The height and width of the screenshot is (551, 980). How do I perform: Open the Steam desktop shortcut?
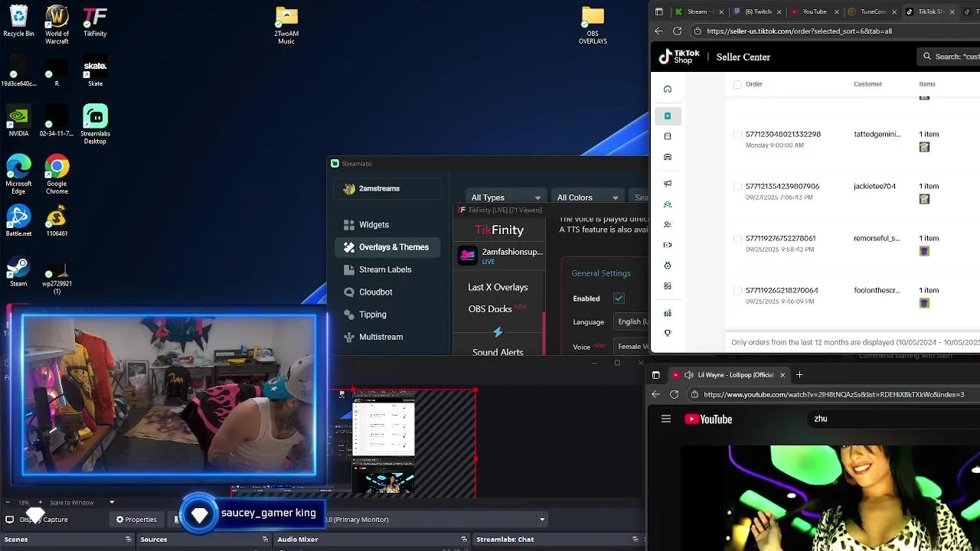(18, 271)
